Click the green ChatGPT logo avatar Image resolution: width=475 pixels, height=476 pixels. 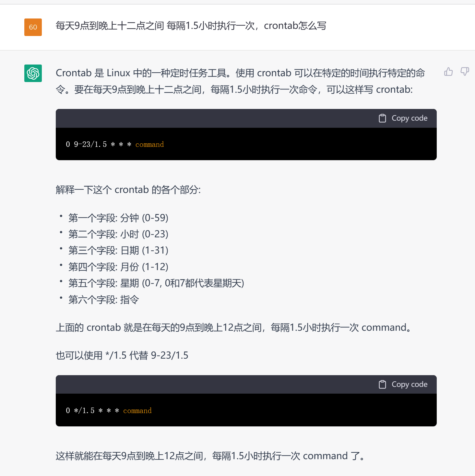[x=33, y=73]
